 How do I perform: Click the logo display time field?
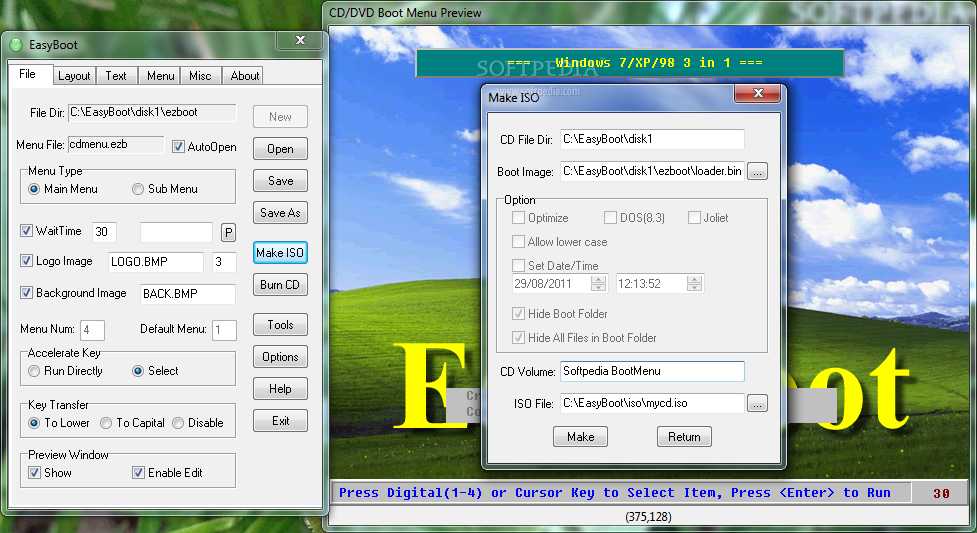pyautogui.click(x=224, y=262)
